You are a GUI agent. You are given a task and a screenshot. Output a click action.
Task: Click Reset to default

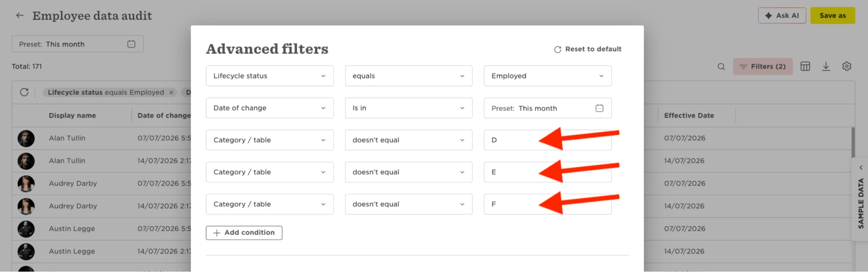[x=588, y=49]
